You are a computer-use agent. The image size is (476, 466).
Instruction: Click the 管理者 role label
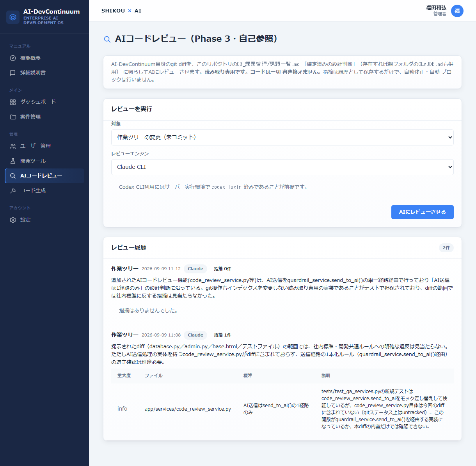(x=440, y=14)
